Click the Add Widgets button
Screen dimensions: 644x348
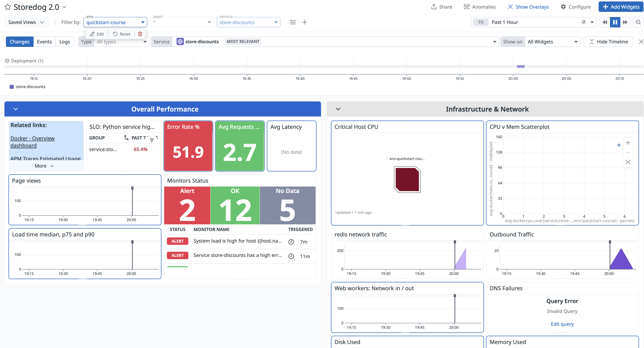coord(621,7)
